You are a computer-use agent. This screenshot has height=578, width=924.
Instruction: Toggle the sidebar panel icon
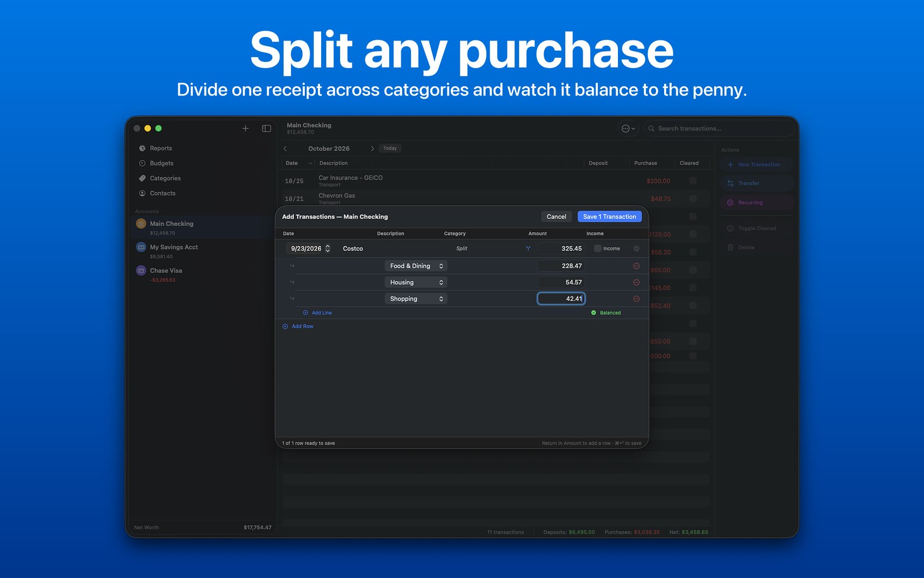(266, 128)
